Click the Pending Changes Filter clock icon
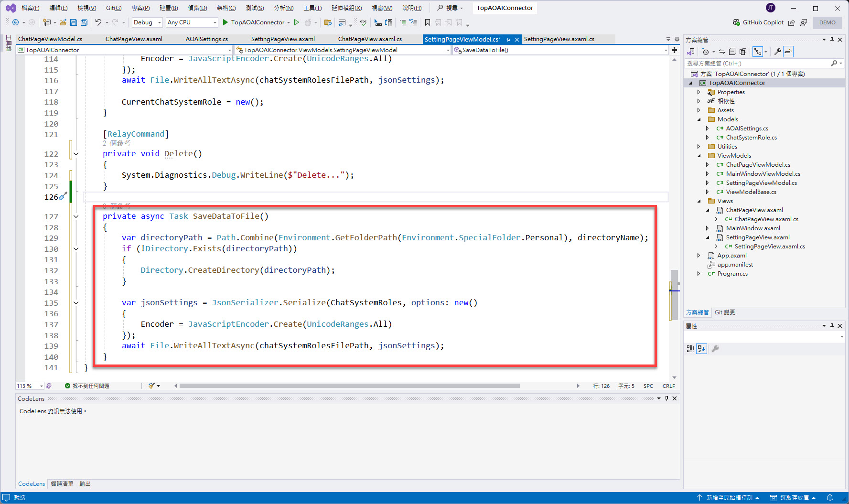Viewport: 849px width, 504px height. (705, 52)
